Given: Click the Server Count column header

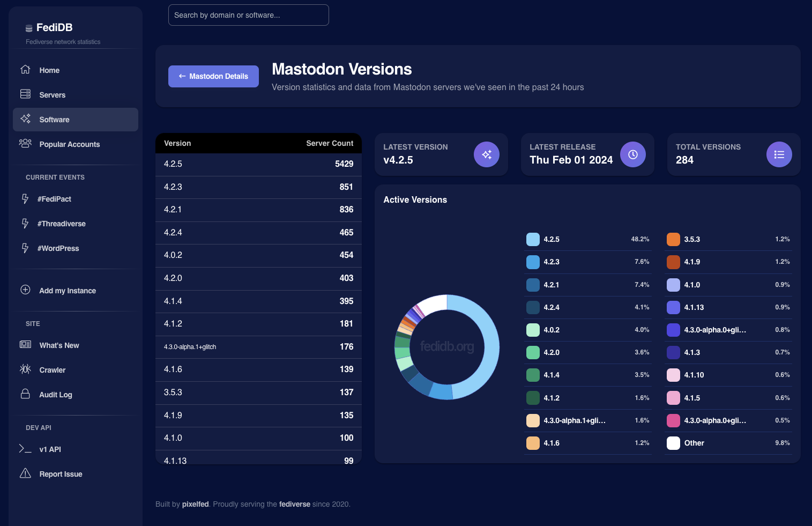Looking at the screenshot, I should coord(330,143).
